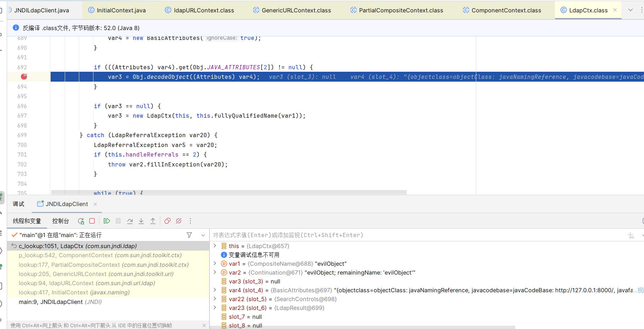Expand var22 SearchControls node

[x=215, y=299]
